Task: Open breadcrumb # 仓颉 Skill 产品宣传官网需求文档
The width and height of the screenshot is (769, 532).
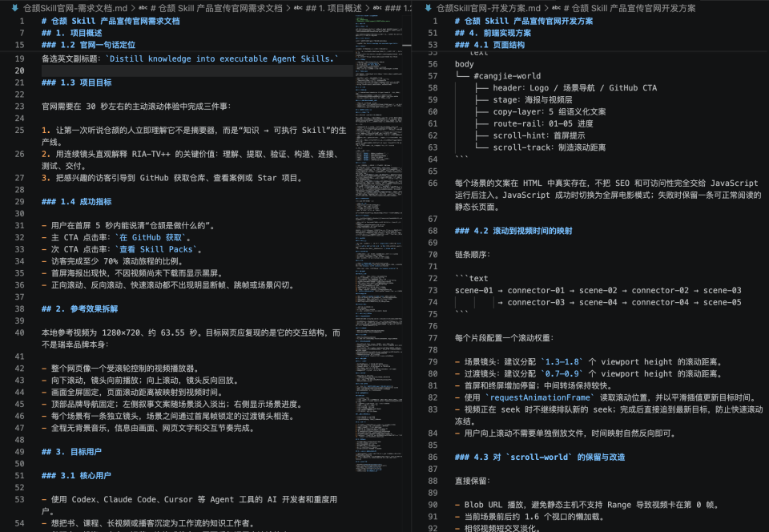Action: [216, 8]
